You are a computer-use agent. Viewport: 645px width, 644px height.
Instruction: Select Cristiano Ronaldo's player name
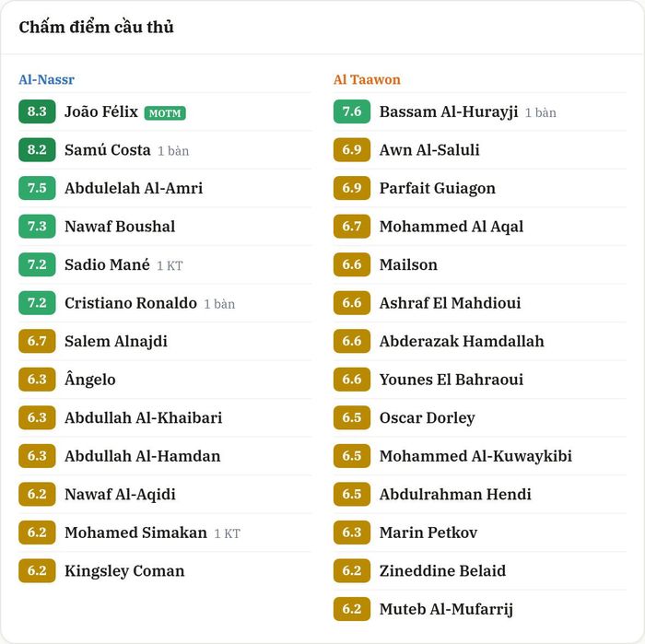tap(131, 303)
